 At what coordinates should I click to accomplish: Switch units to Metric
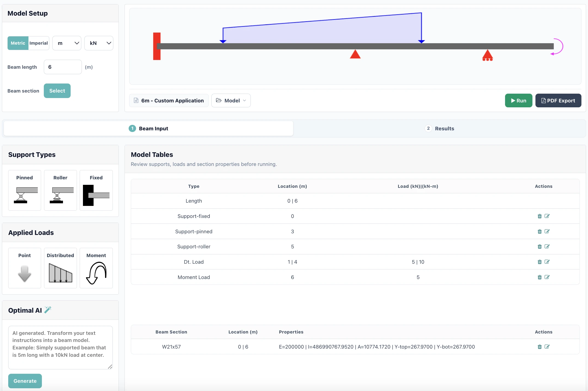[x=18, y=43]
